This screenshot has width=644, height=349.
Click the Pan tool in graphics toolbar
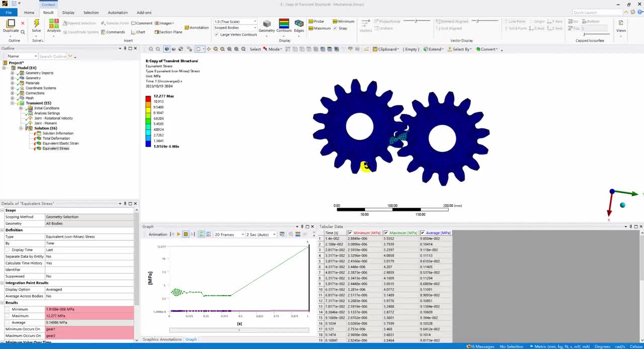pos(208,49)
